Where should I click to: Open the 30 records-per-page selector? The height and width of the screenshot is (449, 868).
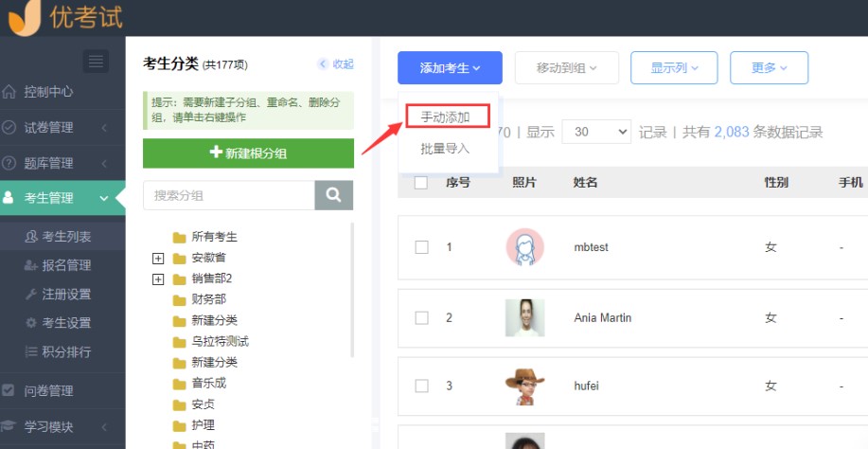click(x=596, y=132)
